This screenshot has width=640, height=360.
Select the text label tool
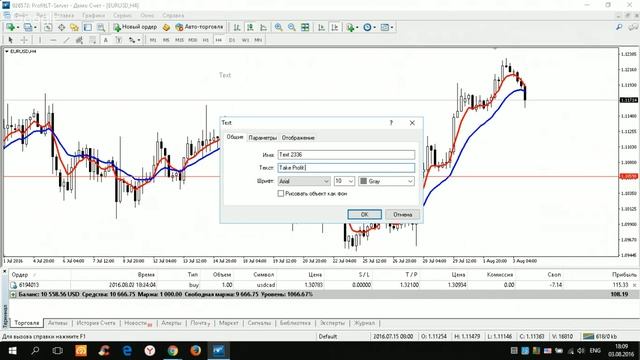(118, 40)
